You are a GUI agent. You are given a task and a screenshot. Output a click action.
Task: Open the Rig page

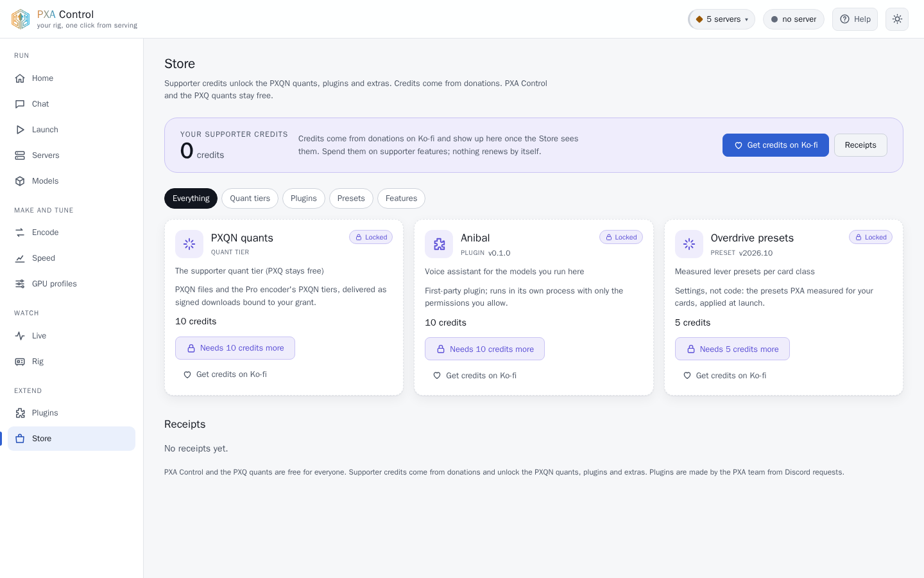point(71,362)
